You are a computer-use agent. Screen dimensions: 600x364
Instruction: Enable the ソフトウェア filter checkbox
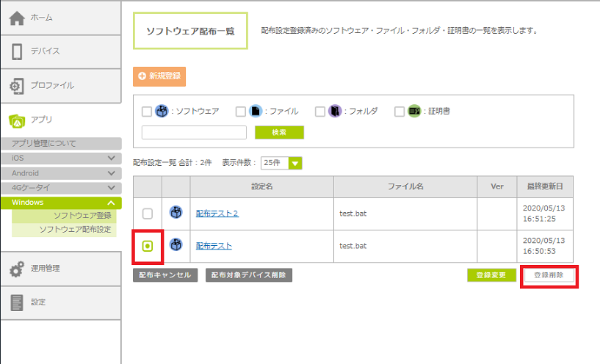[147, 112]
